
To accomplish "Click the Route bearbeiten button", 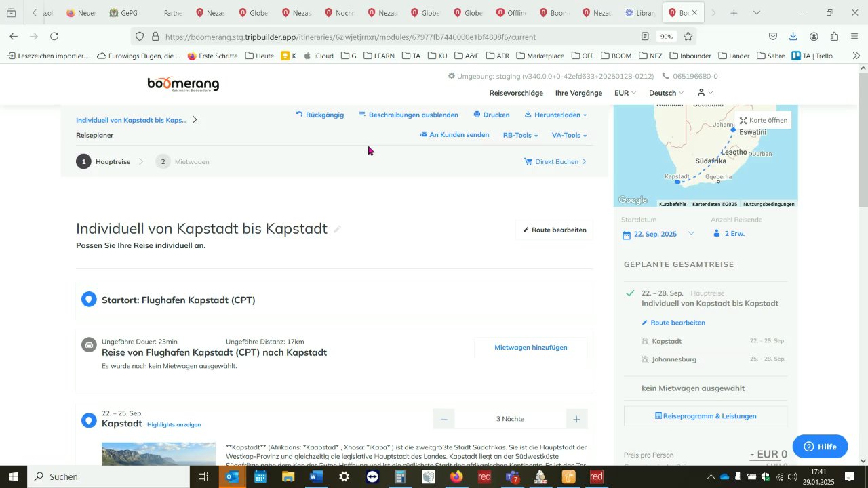I will (555, 230).
